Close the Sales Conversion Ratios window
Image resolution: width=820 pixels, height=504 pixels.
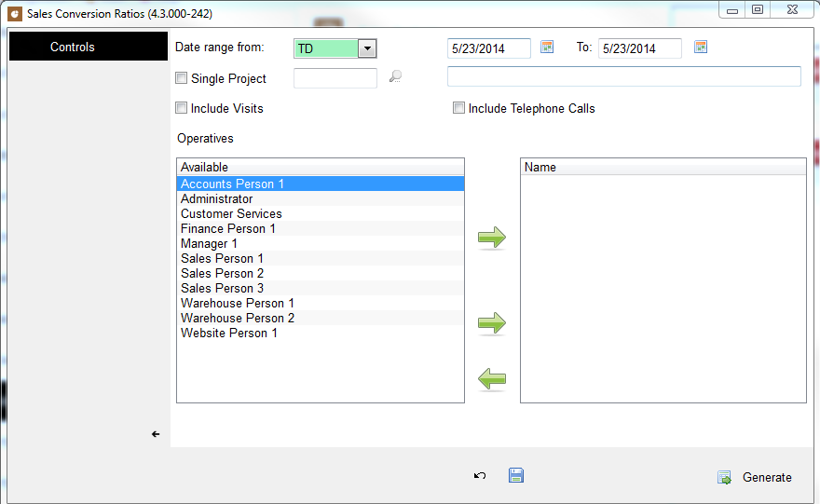coord(792,10)
